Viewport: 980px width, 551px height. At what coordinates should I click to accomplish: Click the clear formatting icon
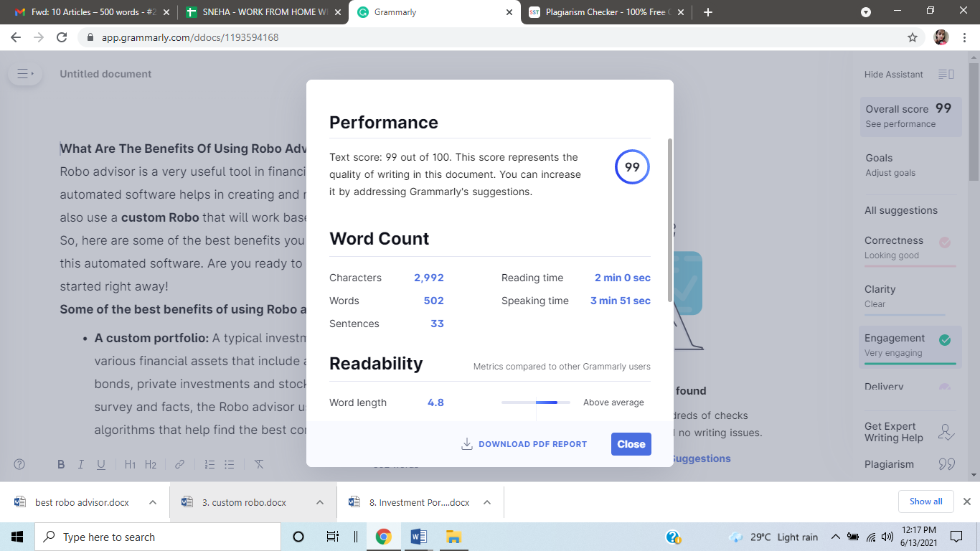pos(259,464)
